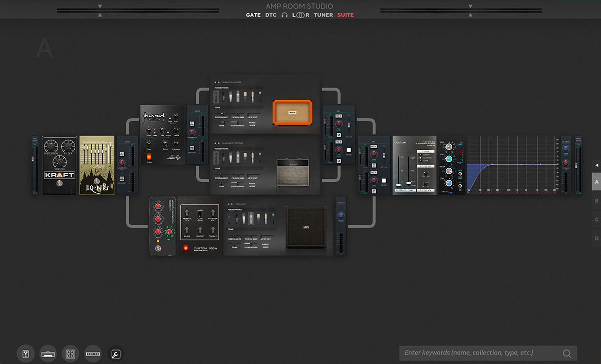Screen dimensions: 601x364
Task: Click the KRAFT pedal footswitch
Action: click(60, 184)
